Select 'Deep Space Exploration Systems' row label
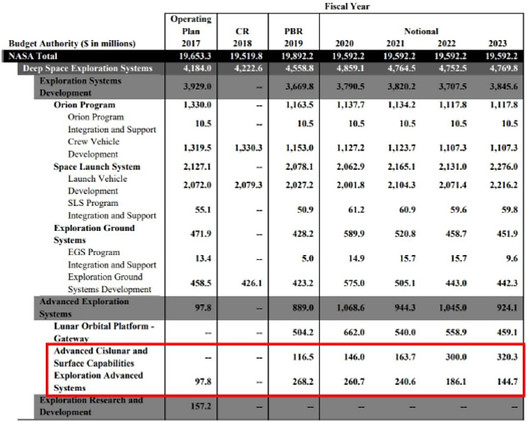 click(87, 68)
